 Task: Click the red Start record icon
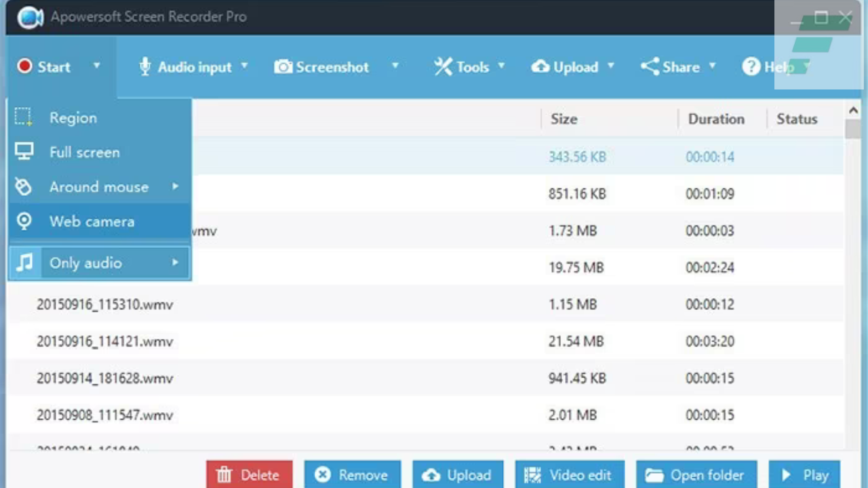click(x=25, y=66)
